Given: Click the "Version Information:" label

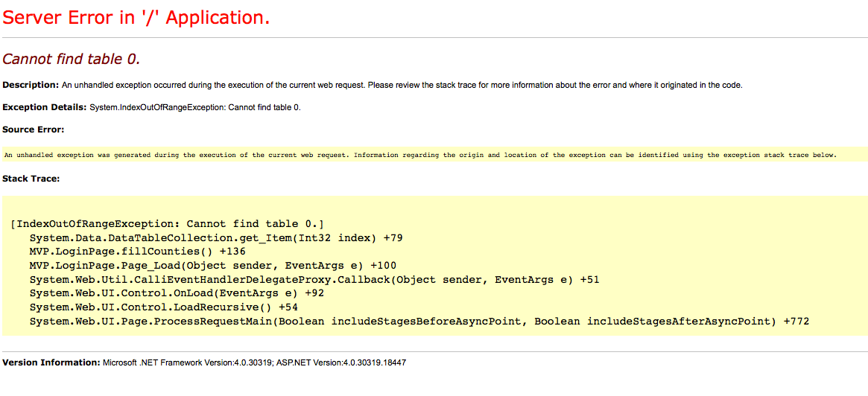Looking at the screenshot, I should tap(51, 363).
